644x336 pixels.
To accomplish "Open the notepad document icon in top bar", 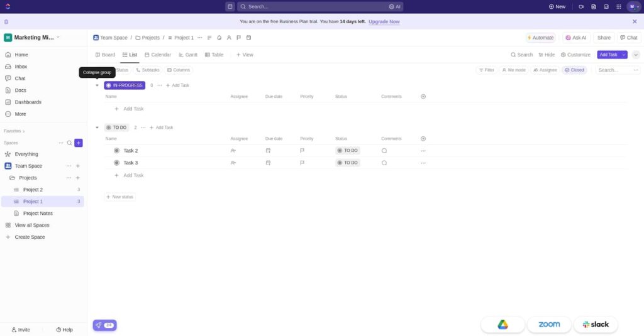I will pos(594,6).
